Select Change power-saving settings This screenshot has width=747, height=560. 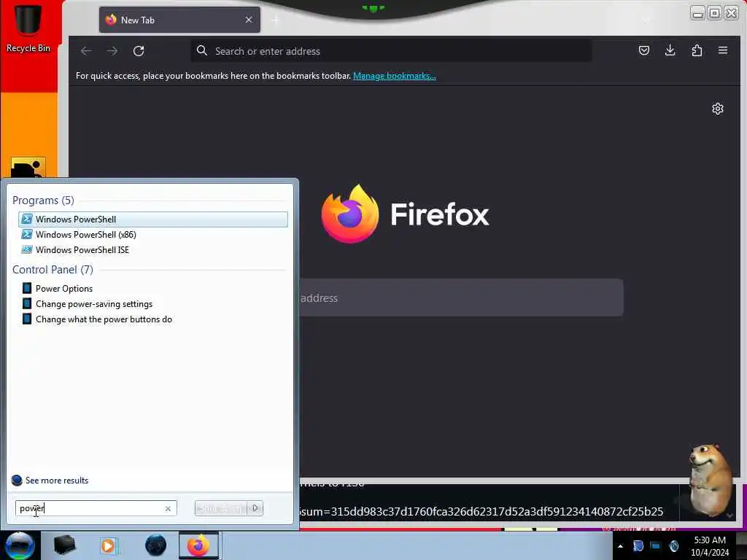pos(153,304)
